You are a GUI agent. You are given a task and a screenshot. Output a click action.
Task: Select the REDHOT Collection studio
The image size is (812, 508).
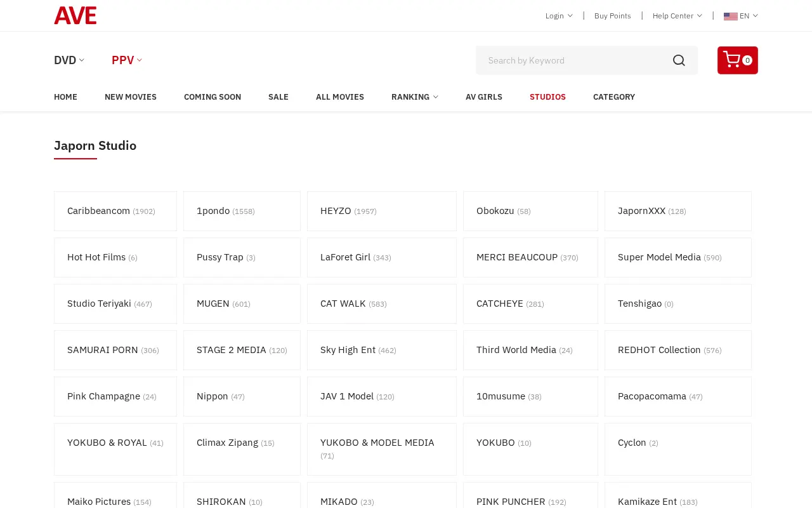[x=678, y=350]
